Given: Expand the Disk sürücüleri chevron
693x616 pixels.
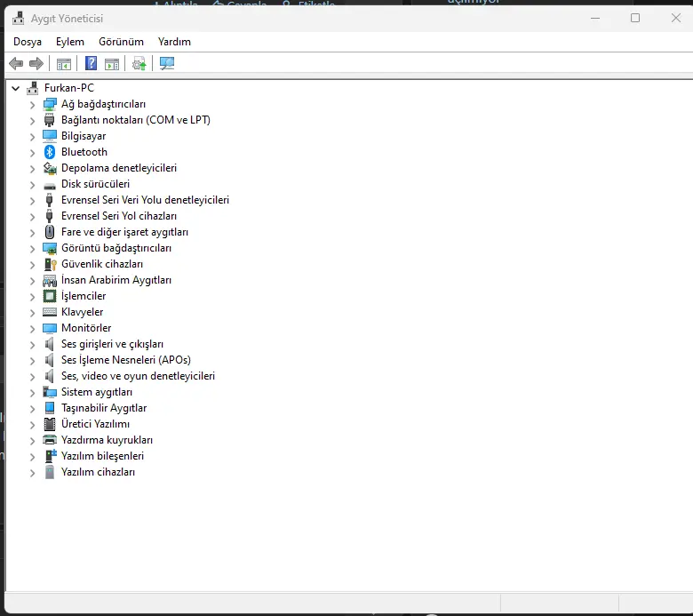Looking at the screenshot, I should (32, 185).
